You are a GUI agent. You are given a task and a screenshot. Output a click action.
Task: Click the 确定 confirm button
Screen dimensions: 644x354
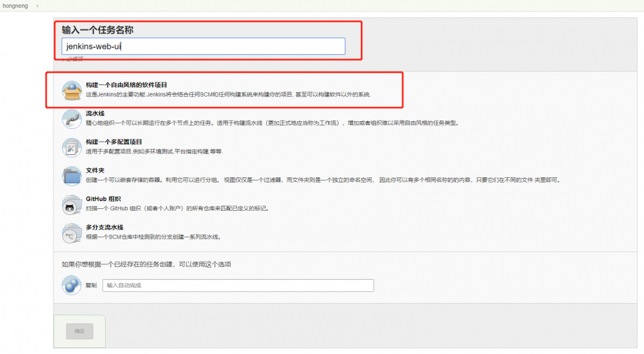[x=80, y=331]
